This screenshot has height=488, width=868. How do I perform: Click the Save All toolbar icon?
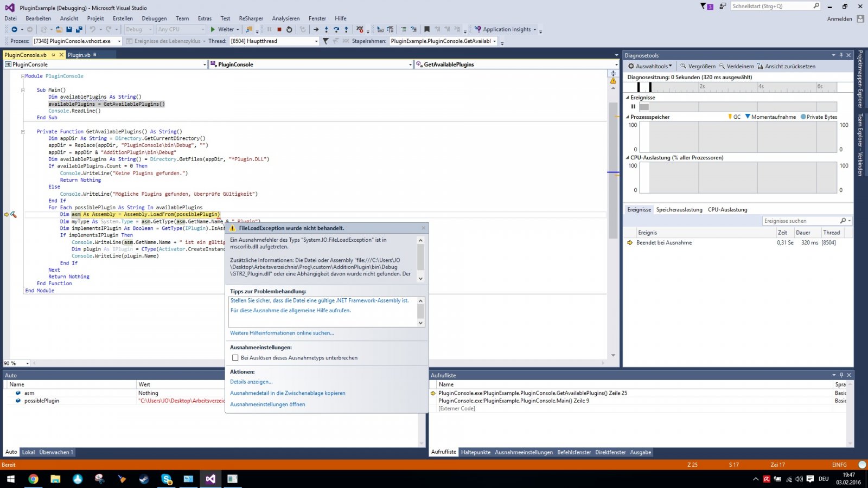[79, 29]
